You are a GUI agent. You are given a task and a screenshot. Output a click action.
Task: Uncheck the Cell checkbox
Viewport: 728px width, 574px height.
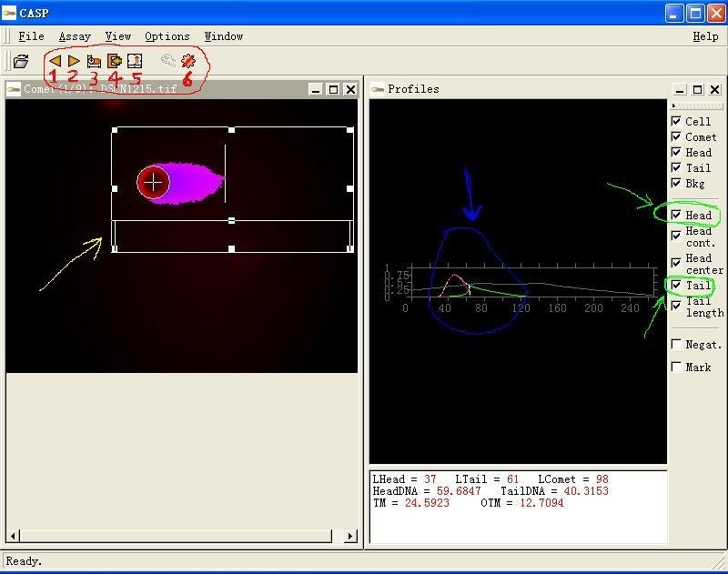click(x=676, y=121)
